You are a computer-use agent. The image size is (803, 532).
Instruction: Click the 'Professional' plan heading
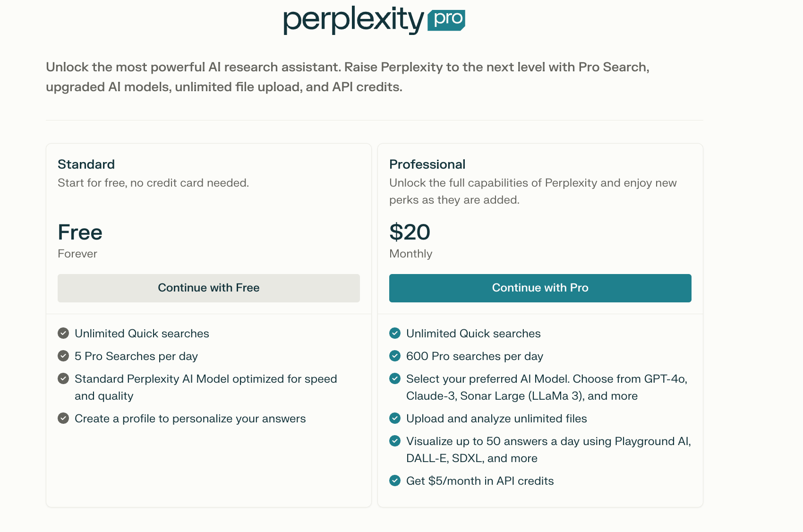pos(427,164)
